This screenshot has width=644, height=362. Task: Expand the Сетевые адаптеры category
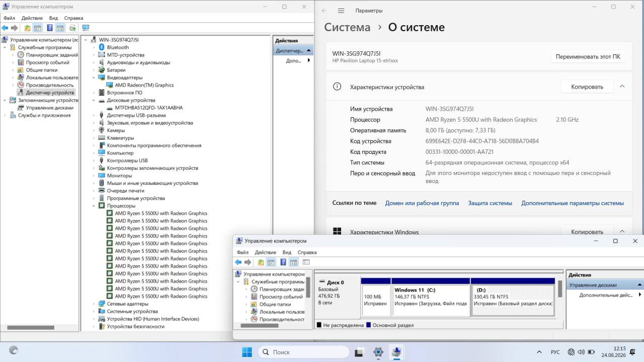click(94, 304)
